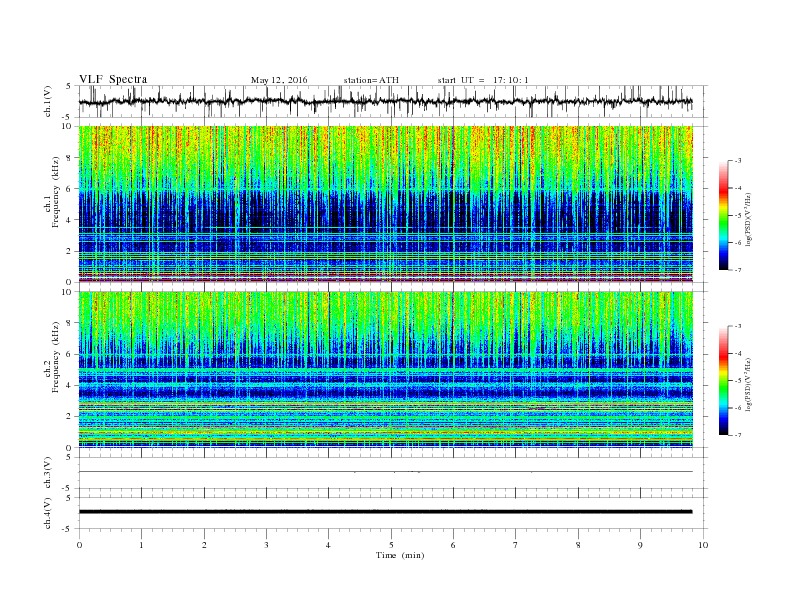Click the color bar beside the ch.2 spectrogram
The image size is (792, 612).
coord(724,380)
